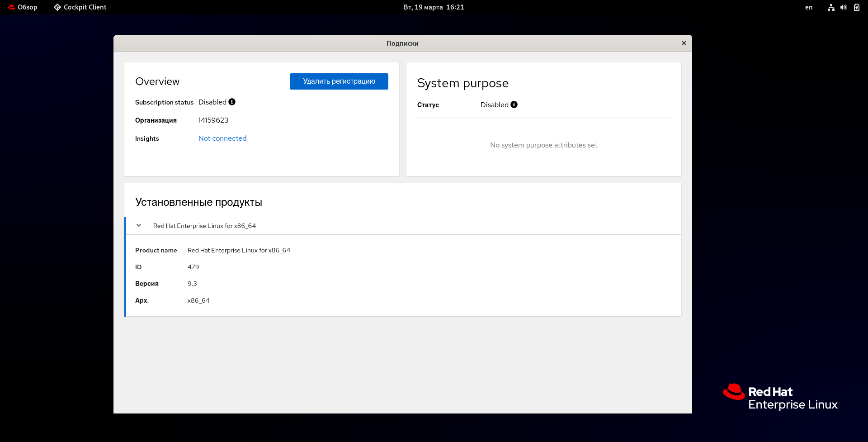Click the Установленные продукты heading
This screenshot has width=868, height=442.
pyautogui.click(x=198, y=202)
